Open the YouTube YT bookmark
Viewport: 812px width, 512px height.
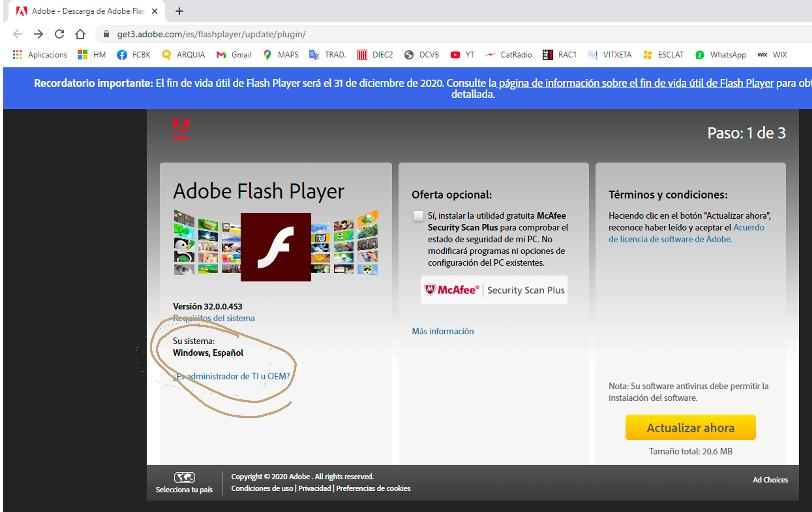pos(462,55)
